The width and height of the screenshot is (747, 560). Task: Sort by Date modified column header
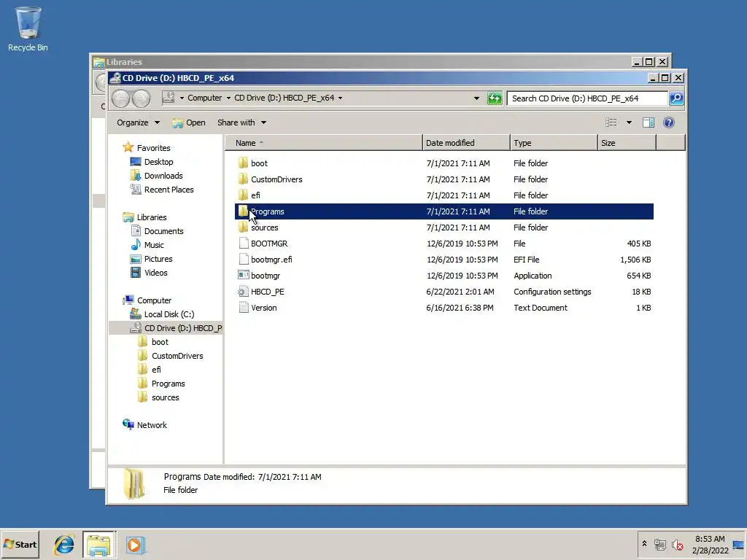[x=466, y=143]
